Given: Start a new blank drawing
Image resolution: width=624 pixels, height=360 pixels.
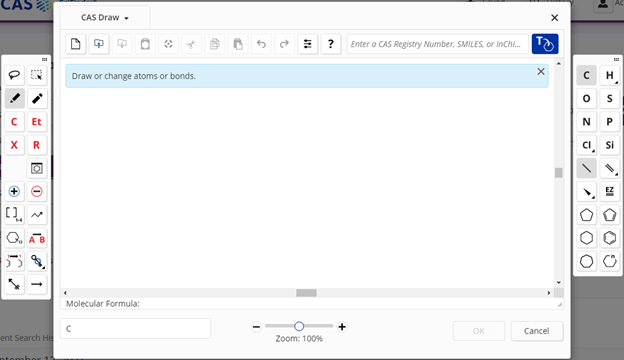Looking at the screenshot, I should 76,44.
